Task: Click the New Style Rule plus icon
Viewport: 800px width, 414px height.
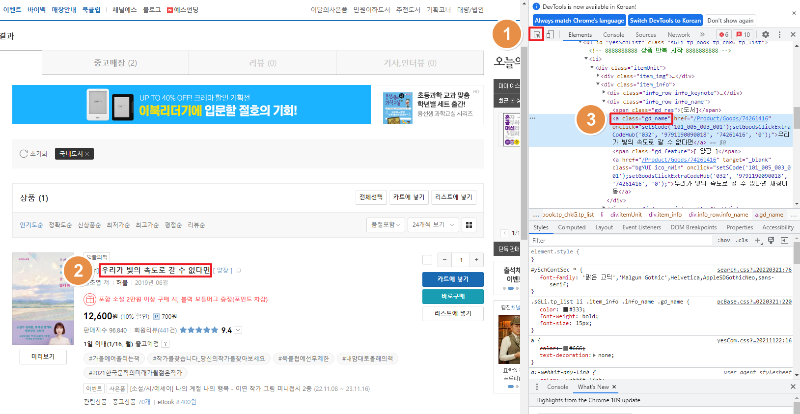Action: (758, 240)
